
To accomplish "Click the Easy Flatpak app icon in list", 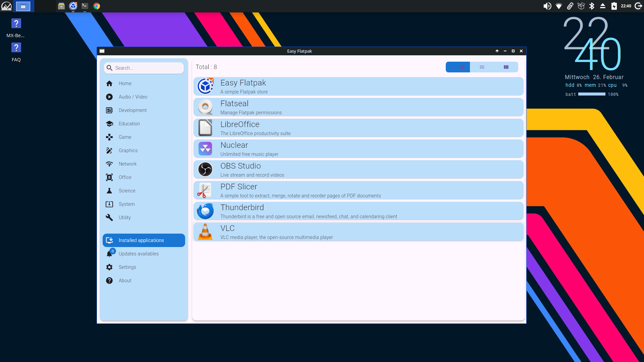I will tap(205, 86).
